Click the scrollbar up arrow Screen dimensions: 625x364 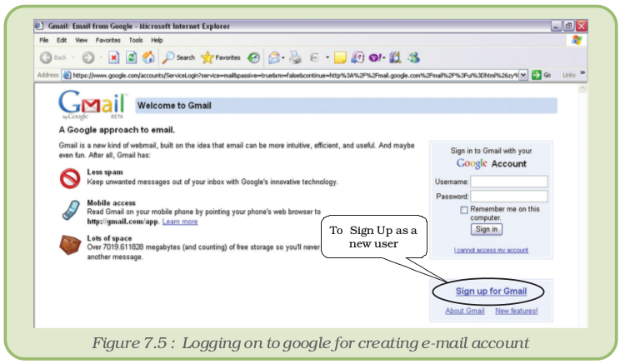pos(582,88)
